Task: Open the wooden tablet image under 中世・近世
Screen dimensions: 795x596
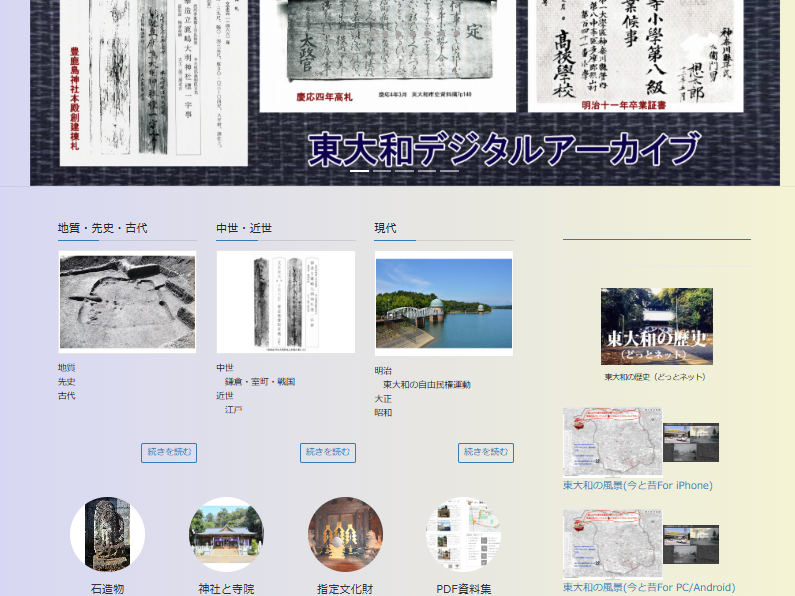Action: click(285, 302)
